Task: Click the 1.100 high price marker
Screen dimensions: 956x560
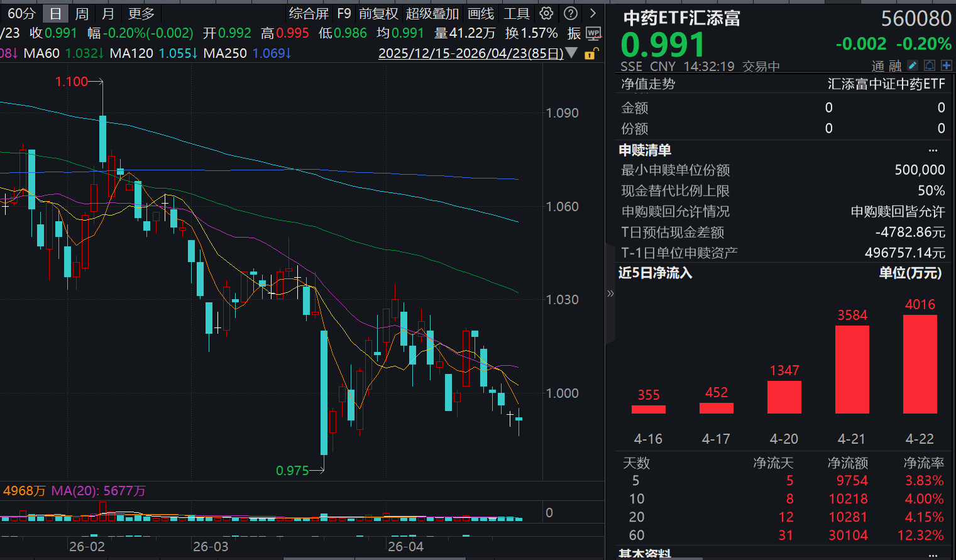Action: (72, 82)
